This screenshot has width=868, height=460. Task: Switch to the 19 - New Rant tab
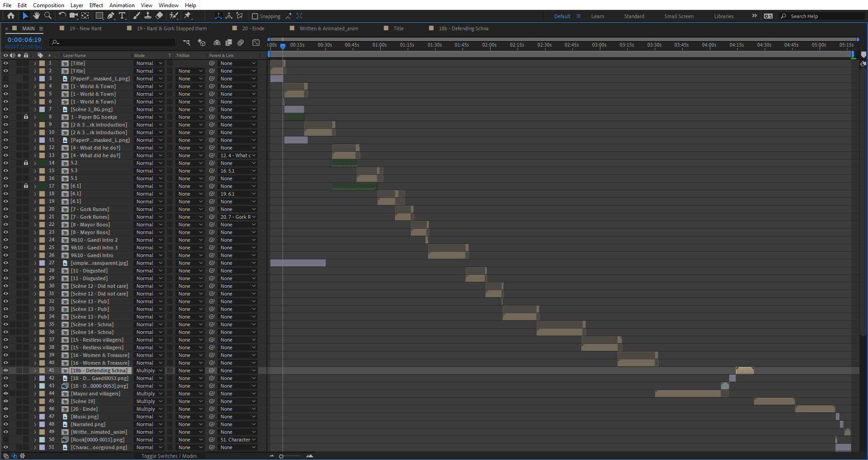(85, 28)
